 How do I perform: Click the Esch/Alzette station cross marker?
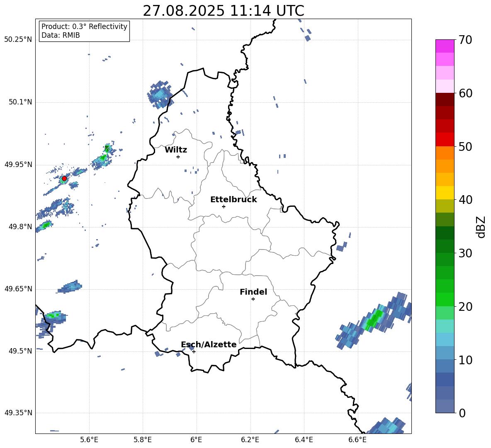[x=194, y=351]
